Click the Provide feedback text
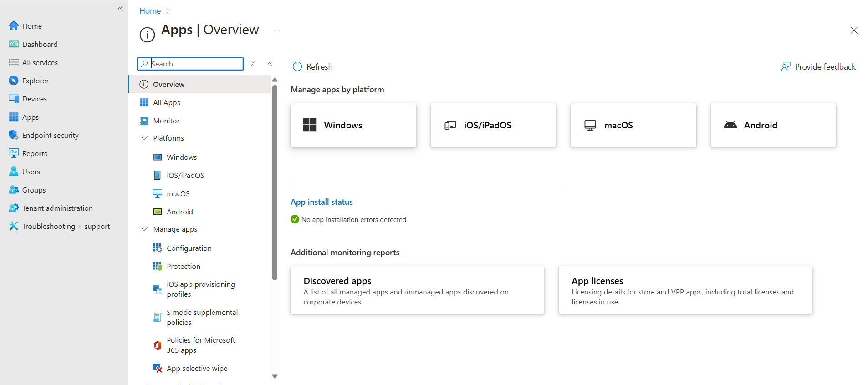The image size is (868, 385). coord(825,67)
